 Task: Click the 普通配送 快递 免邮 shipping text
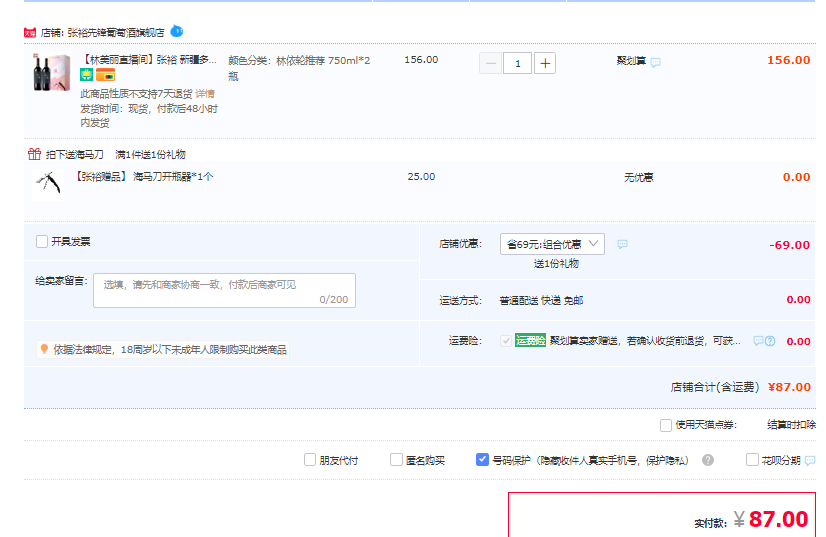(x=541, y=300)
